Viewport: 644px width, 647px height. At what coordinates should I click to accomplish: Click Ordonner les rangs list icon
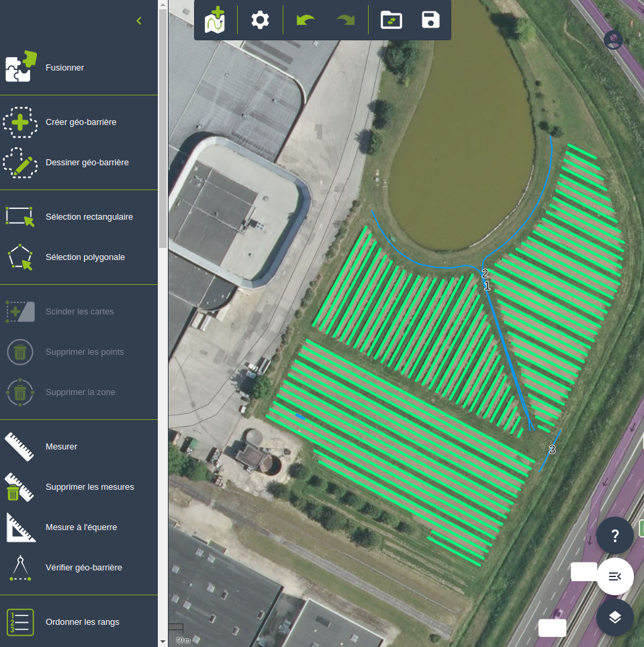[x=20, y=622]
